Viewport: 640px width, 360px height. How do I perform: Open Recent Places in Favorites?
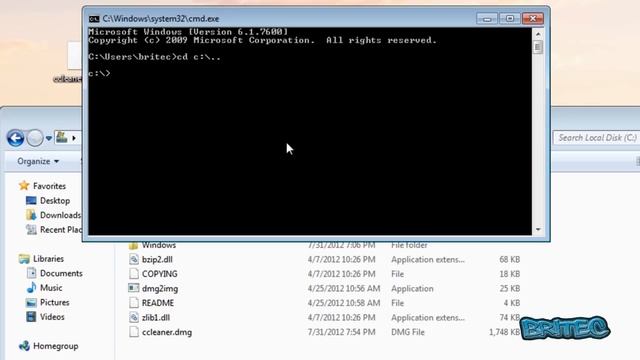(x=61, y=230)
